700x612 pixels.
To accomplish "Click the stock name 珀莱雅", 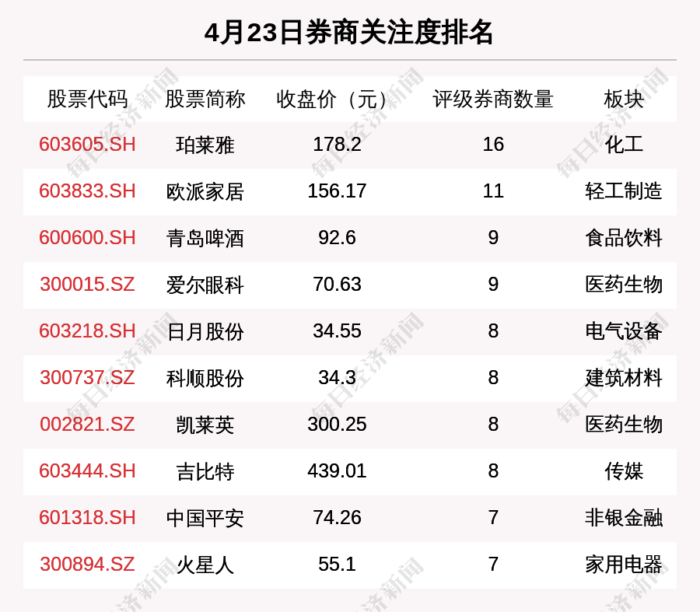I will (205, 145).
